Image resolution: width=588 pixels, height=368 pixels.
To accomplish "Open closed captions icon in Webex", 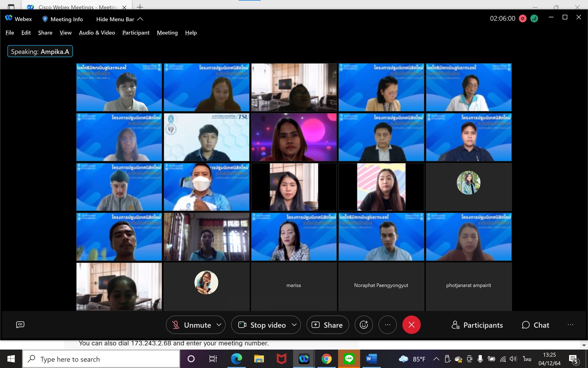I will [x=20, y=324].
